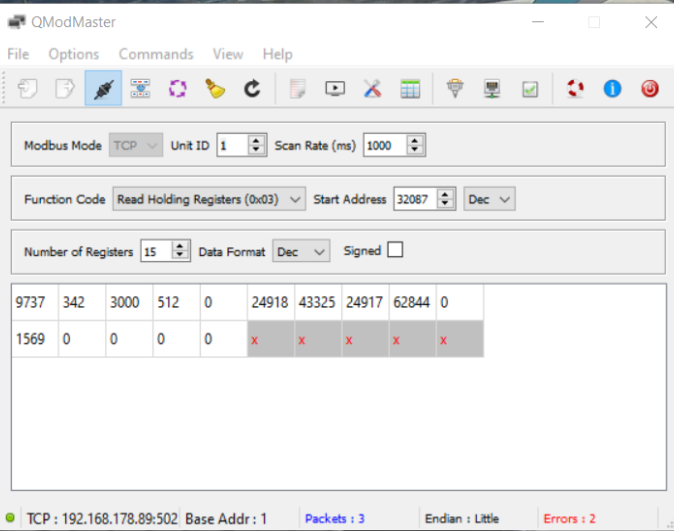Open the Tools icon with crossed wrench
Image resolution: width=674 pixels, height=531 pixels.
coord(372,89)
